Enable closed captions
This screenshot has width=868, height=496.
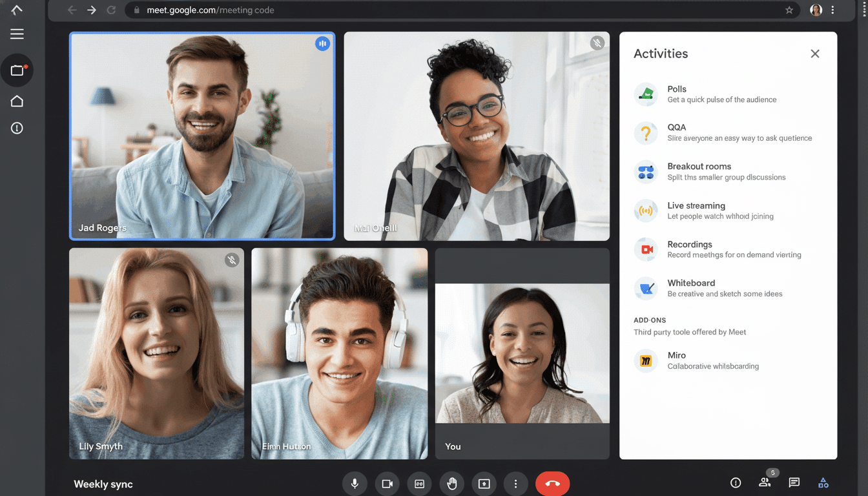[x=419, y=483]
